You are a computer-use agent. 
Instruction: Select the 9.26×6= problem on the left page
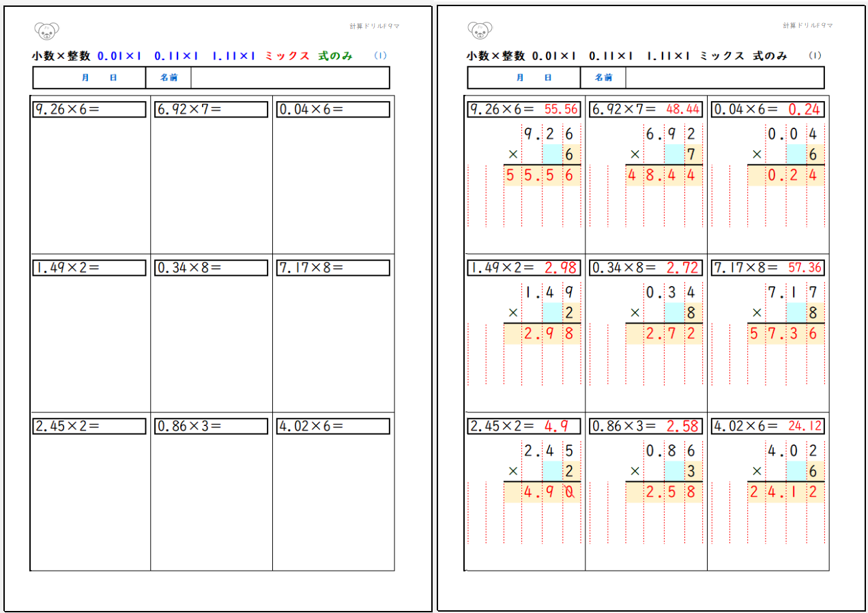[x=89, y=109]
